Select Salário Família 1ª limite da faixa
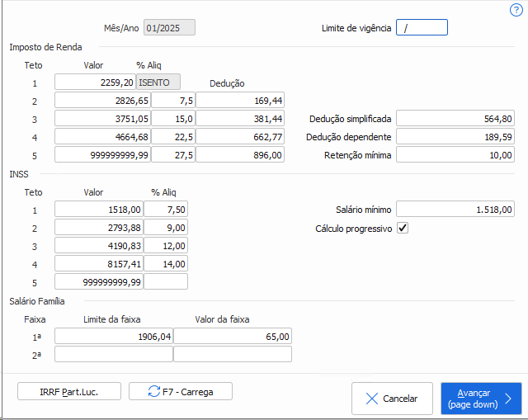528x420 pixels. point(113,337)
